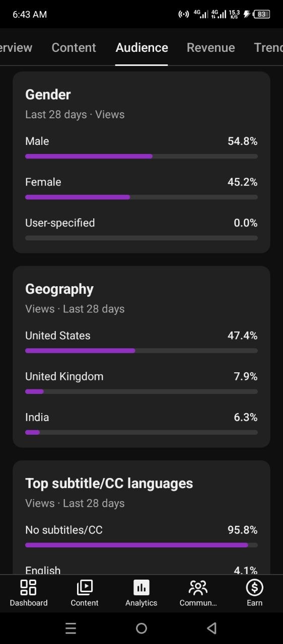This screenshot has width=283, height=644.
Task: Select the Audience tab
Action: [141, 47]
